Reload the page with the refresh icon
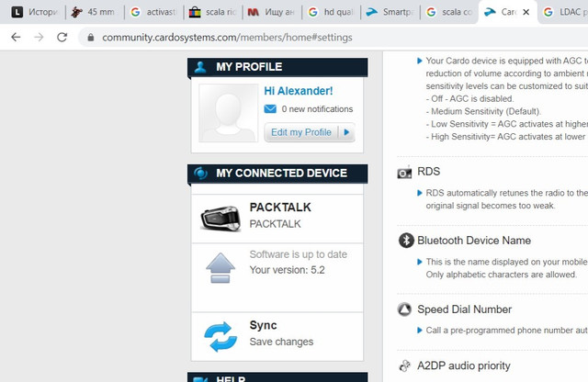Viewport: 588px width, 382px height. [x=62, y=37]
